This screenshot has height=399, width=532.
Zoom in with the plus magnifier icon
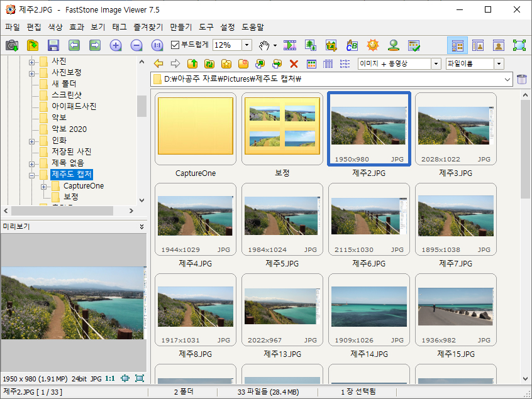[x=116, y=45]
